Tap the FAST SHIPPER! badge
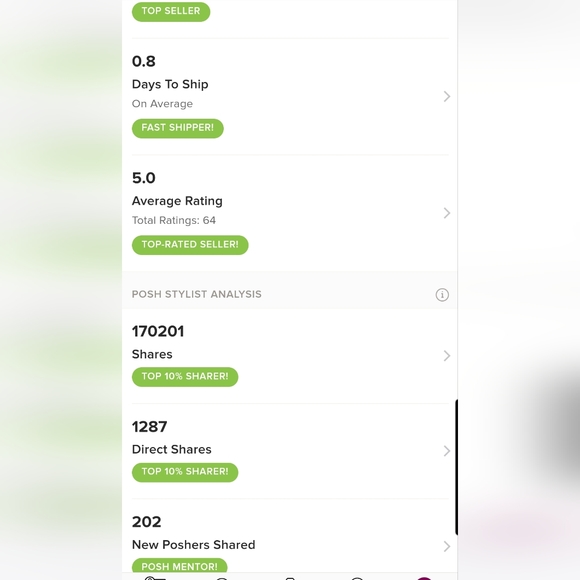Viewport: 580px width, 580px height. point(178,128)
